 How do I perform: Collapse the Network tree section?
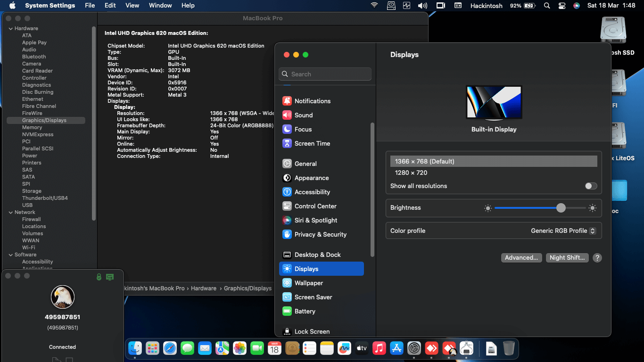click(10, 212)
